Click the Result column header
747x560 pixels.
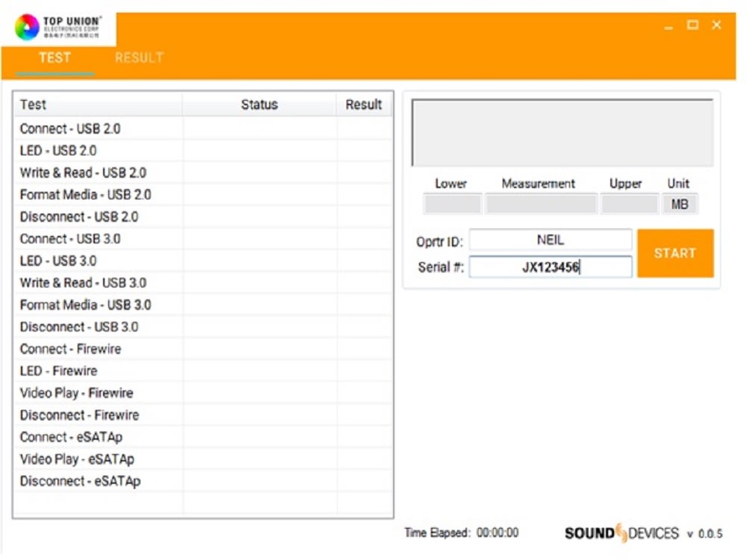click(x=364, y=105)
